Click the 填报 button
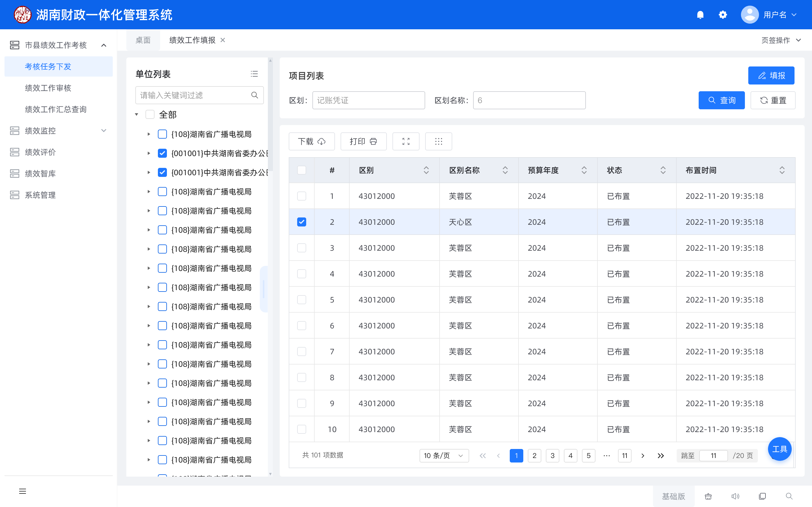This screenshot has width=812, height=507. (x=771, y=75)
